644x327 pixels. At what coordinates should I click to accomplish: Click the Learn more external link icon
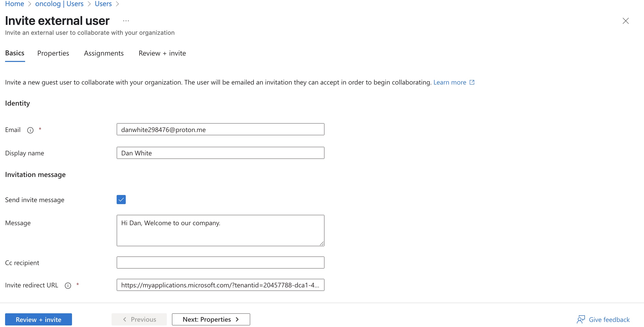pos(472,83)
